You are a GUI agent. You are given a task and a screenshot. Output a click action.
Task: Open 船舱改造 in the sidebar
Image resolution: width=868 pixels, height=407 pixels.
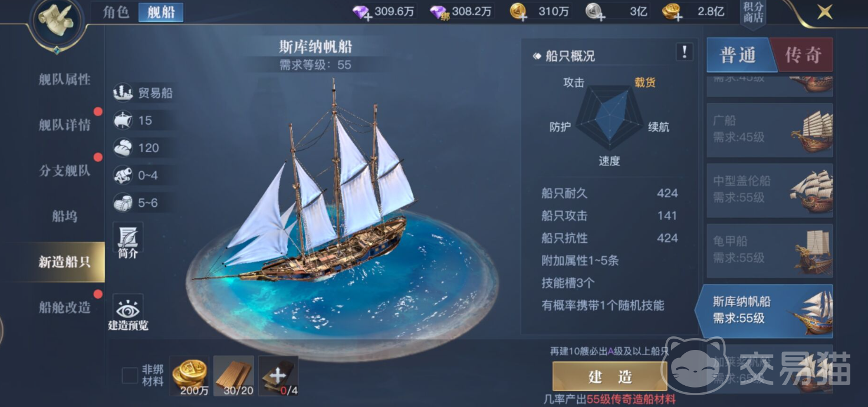pos(65,307)
